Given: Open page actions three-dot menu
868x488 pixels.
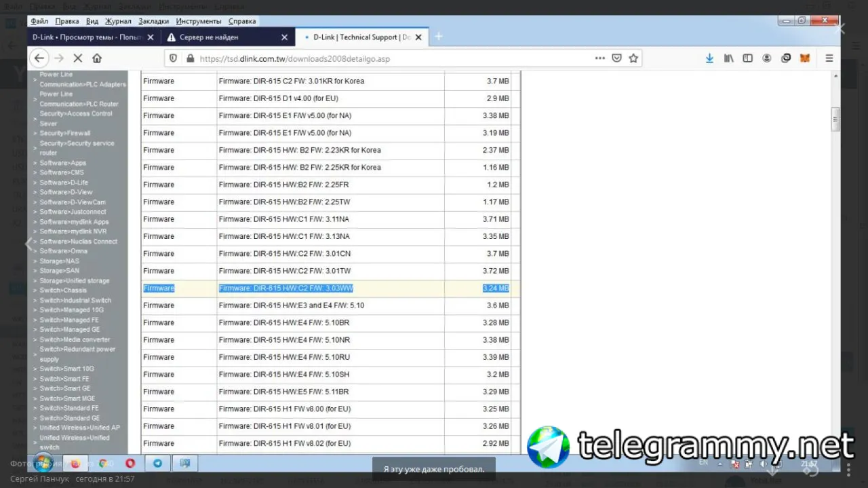Looking at the screenshot, I should [x=600, y=58].
